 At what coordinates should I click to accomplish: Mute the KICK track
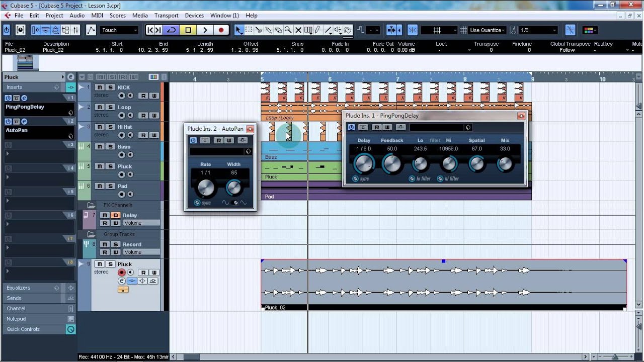coord(100,87)
